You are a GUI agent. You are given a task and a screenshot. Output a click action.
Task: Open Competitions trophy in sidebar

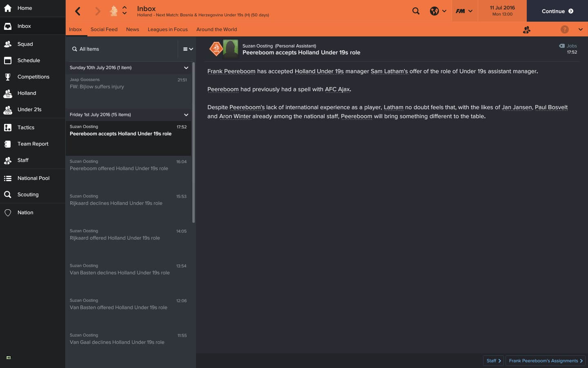[8, 77]
